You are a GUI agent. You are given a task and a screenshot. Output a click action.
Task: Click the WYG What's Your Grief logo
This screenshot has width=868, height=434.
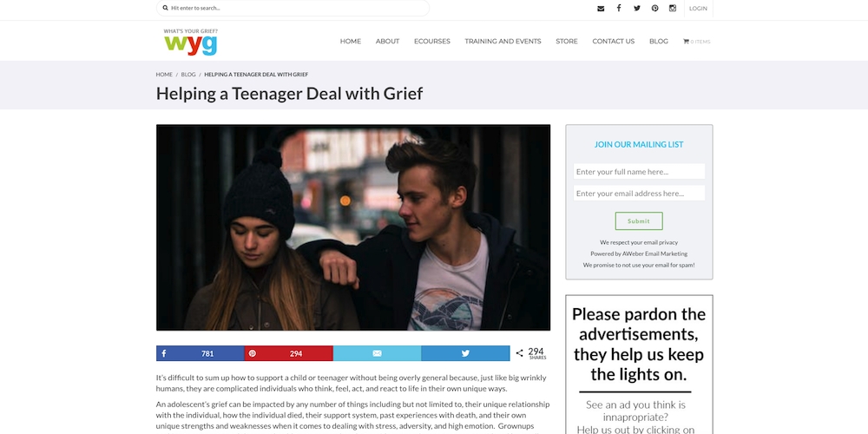[x=190, y=42]
